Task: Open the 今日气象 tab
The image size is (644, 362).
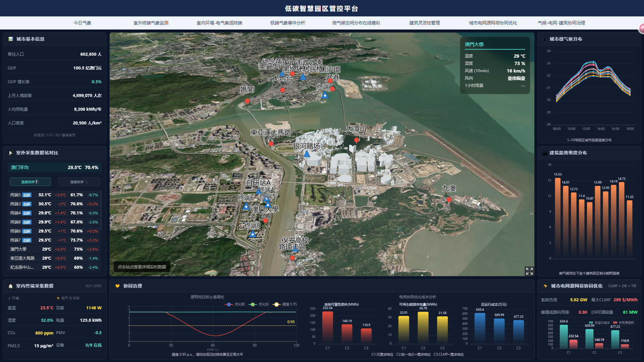Action: (x=83, y=23)
